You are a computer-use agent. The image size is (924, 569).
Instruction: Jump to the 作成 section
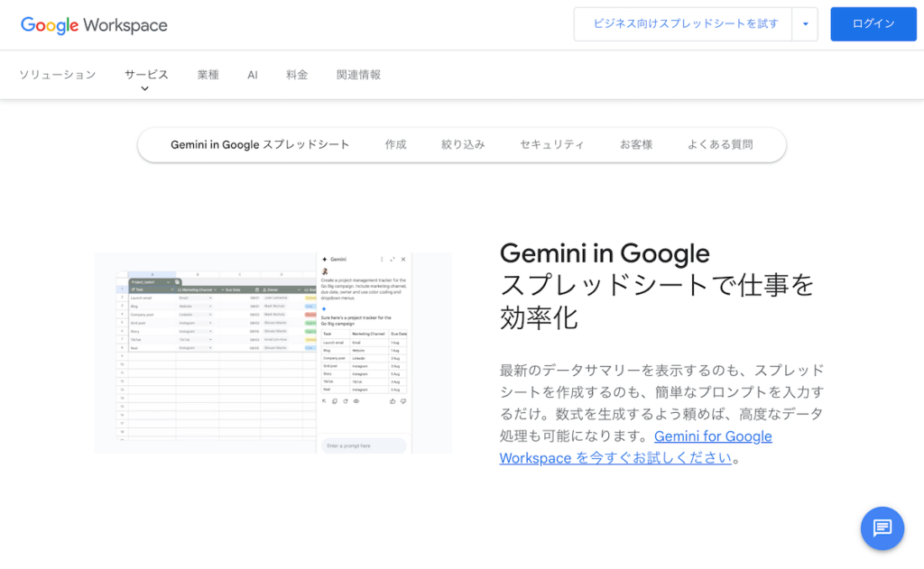[x=395, y=145]
